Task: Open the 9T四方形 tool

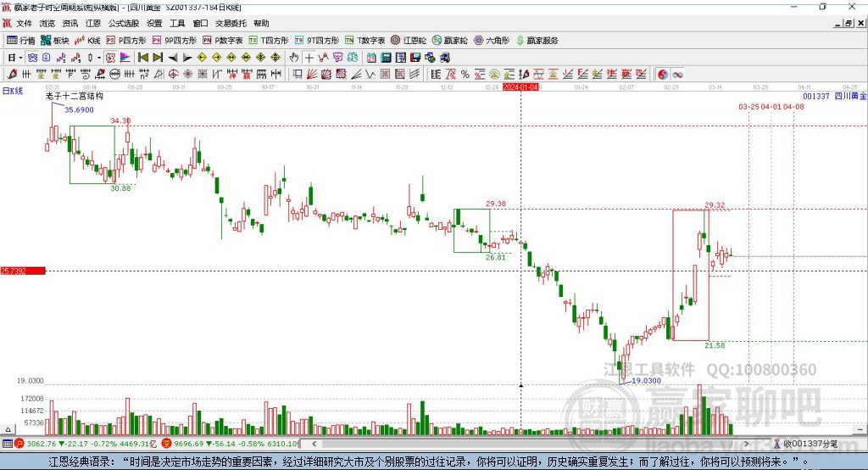Action: 317,41
